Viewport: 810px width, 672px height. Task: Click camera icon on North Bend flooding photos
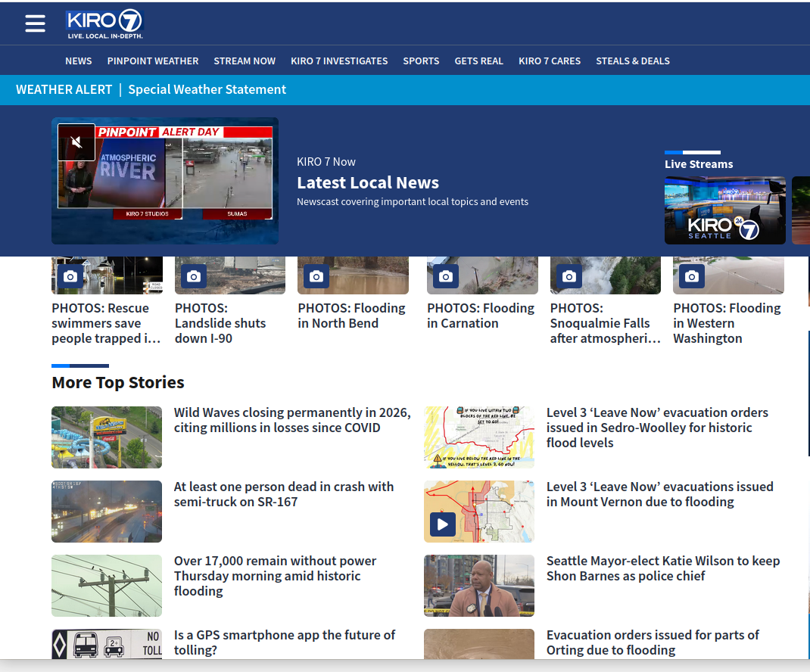[x=316, y=276]
